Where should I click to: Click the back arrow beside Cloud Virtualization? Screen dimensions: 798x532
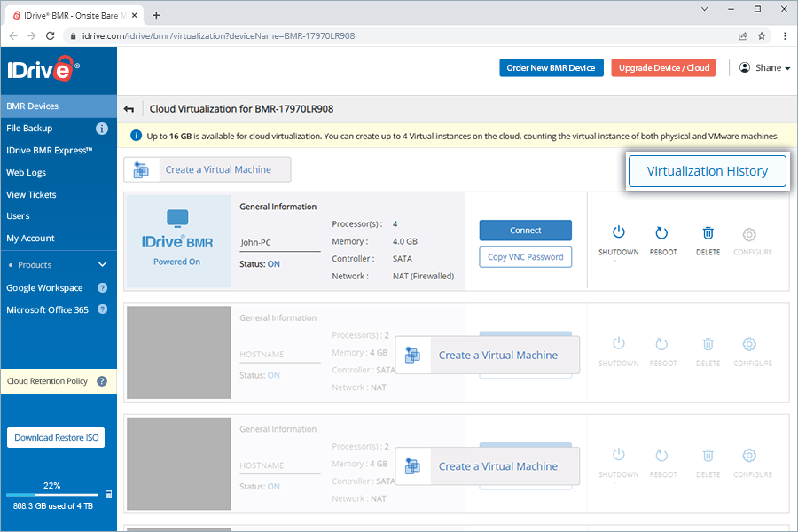point(129,109)
